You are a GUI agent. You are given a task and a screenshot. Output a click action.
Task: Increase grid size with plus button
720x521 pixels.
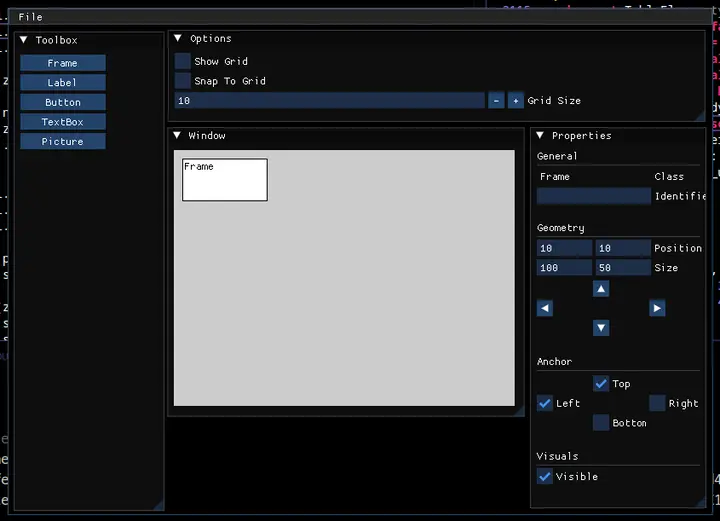515,100
